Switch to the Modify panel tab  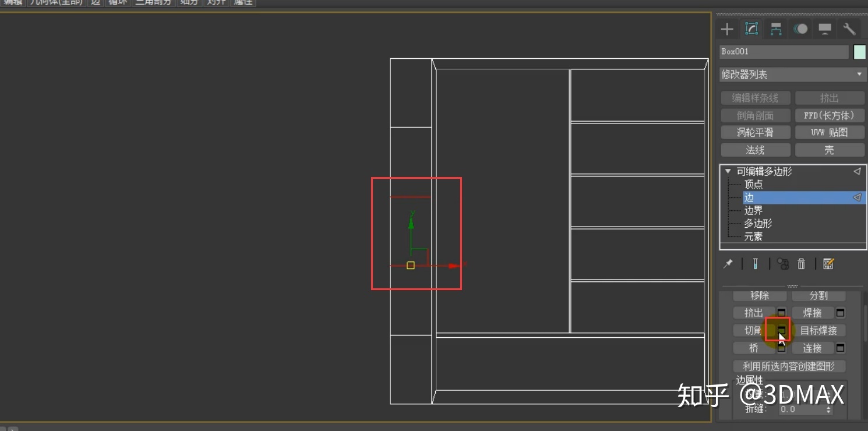(751, 29)
